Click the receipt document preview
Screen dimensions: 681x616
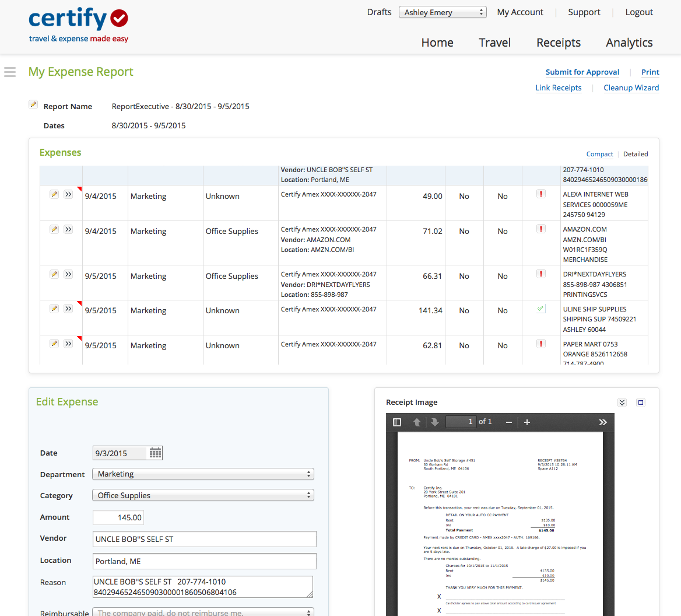[500, 523]
